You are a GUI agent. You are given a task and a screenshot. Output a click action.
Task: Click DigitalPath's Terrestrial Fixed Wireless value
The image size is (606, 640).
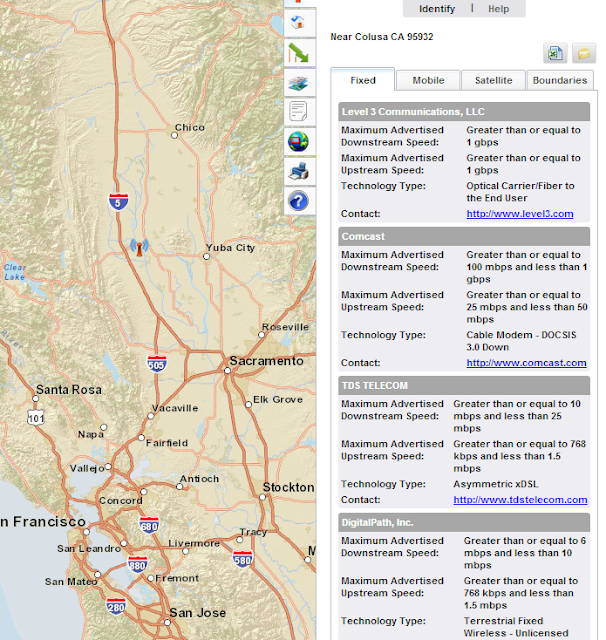tap(515, 627)
